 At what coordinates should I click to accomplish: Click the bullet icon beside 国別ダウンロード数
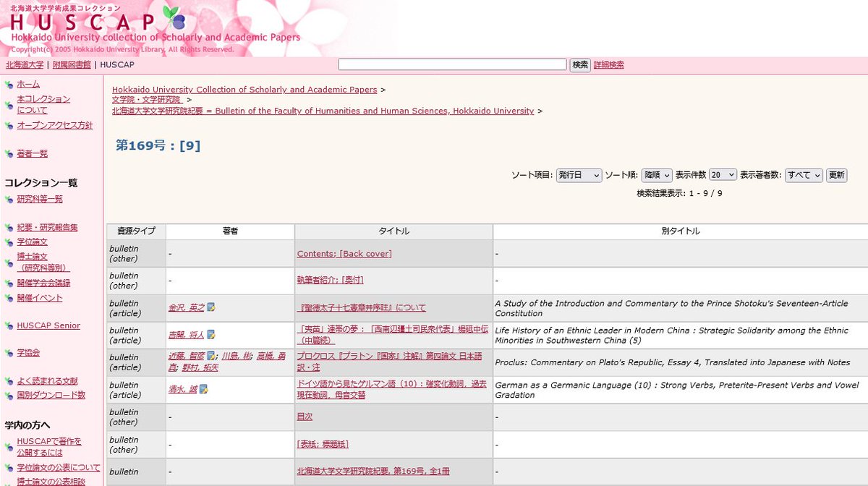[9, 396]
